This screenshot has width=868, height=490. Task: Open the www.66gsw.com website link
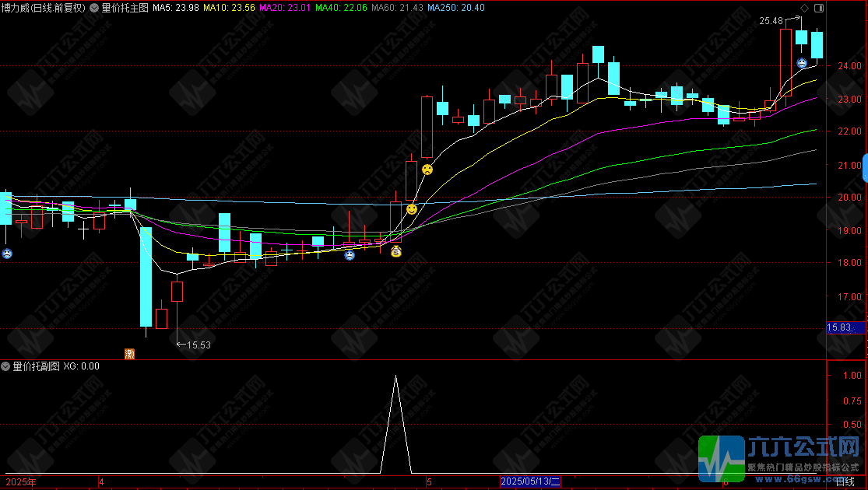pos(802,479)
